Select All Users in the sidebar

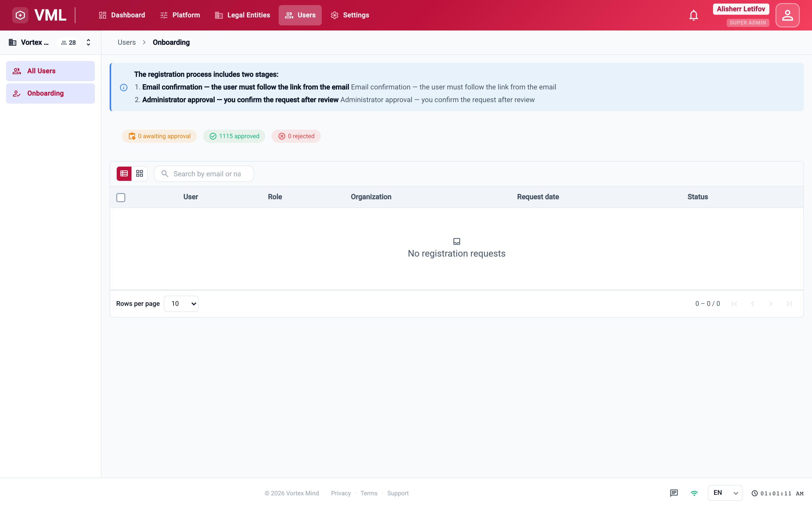click(x=50, y=71)
